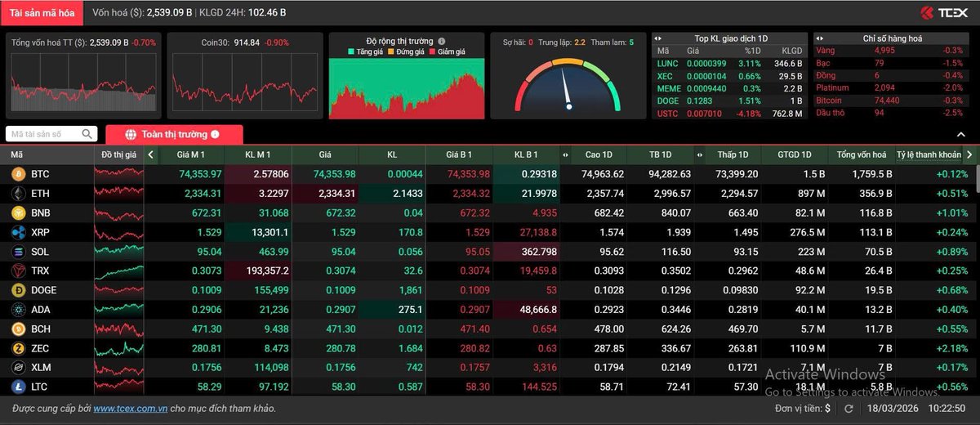The image size is (980, 425).
Task: Click the Dogecoin DOGE coin icon
Action: coord(17,290)
